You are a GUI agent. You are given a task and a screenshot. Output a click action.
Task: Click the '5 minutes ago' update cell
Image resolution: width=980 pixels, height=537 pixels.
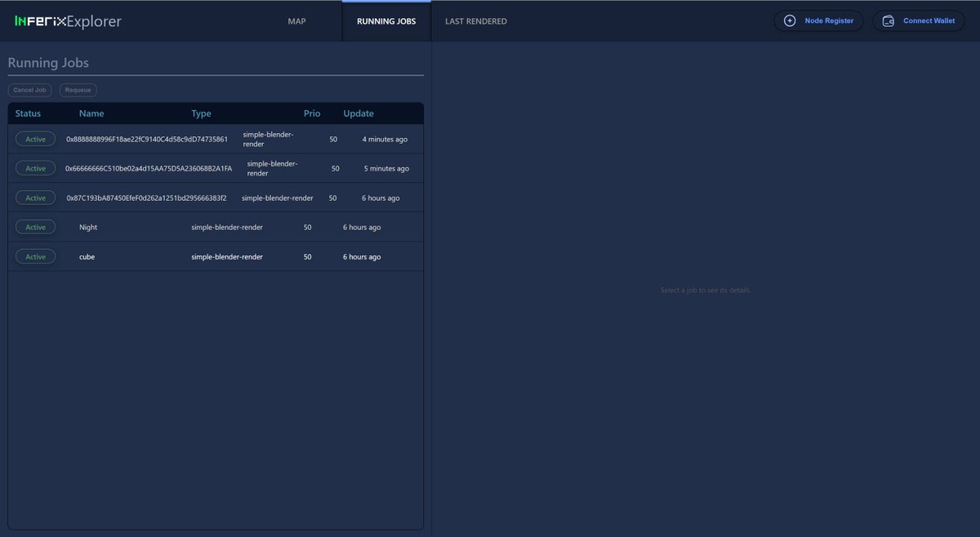[386, 169]
